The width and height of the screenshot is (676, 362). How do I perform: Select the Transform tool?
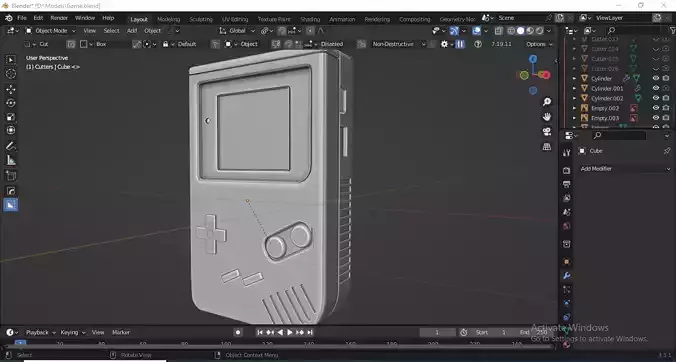click(x=11, y=130)
